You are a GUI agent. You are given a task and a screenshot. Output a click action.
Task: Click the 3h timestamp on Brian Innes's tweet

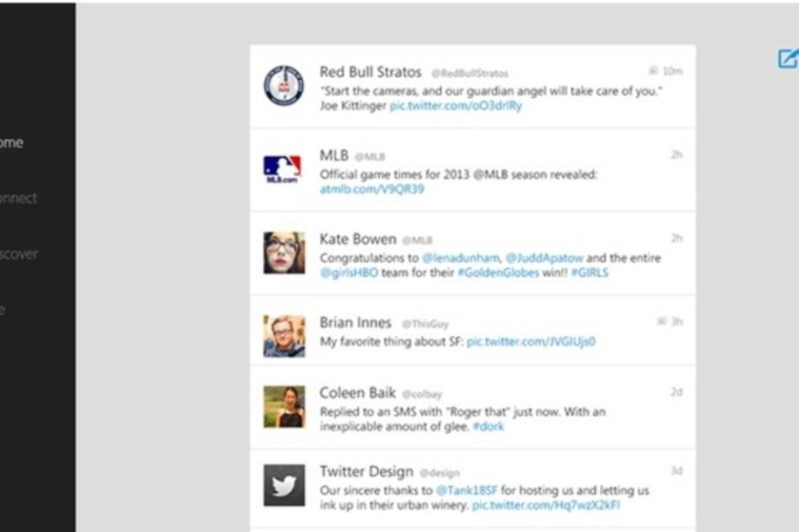pyautogui.click(x=677, y=322)
